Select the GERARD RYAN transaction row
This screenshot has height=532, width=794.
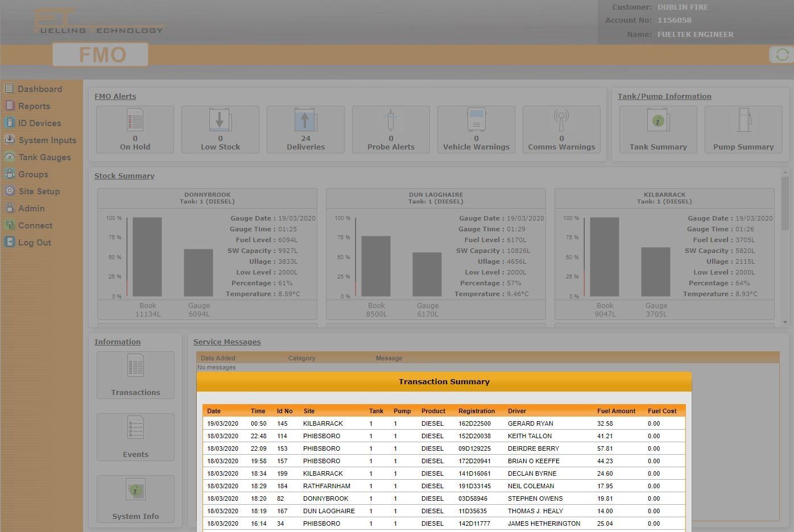pyautogui.click(x=444, y=423)
